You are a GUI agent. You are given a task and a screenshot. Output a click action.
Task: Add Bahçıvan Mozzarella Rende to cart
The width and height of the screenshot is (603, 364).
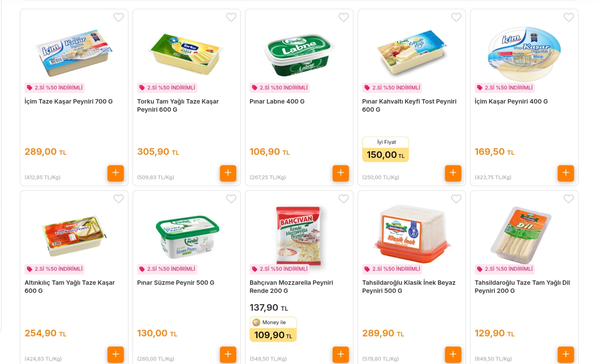[340, 354]
